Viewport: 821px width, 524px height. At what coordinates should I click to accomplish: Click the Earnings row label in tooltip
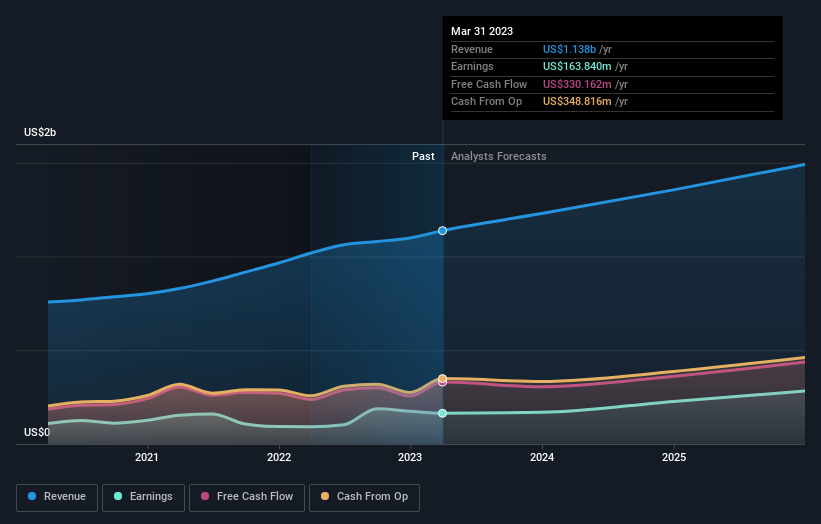(x=472, y=66)
